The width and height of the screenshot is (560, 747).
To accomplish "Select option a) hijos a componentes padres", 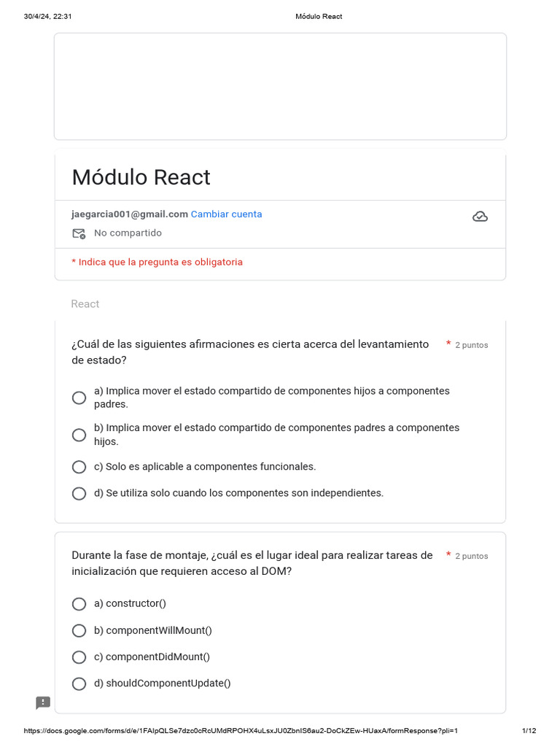I will 79,398.
